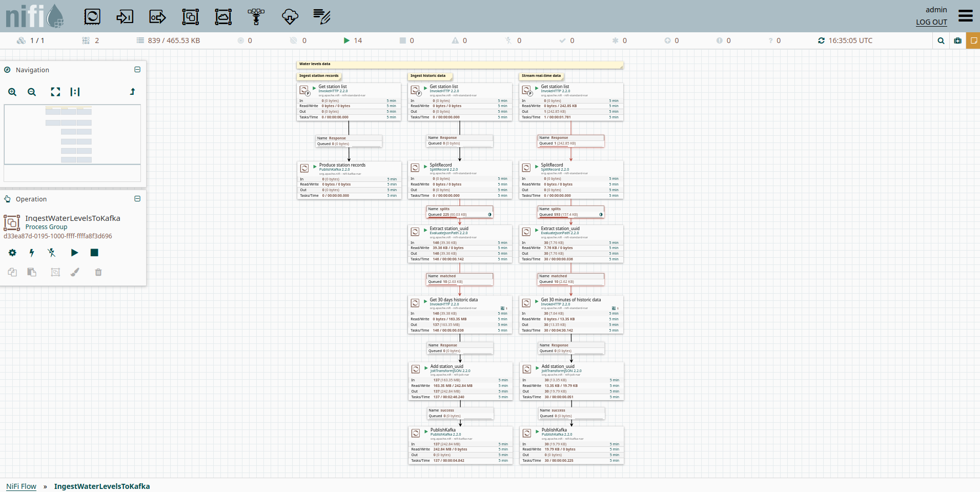
Task: Select the Processor icon in the top toolbar
Action: click(x=92, y=17)
